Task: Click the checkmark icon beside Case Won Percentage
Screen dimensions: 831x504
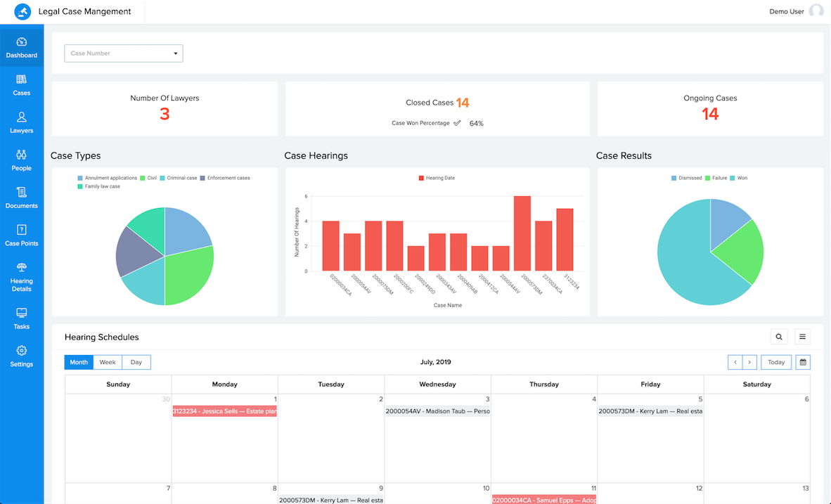Action: click(x=458, y=123)
